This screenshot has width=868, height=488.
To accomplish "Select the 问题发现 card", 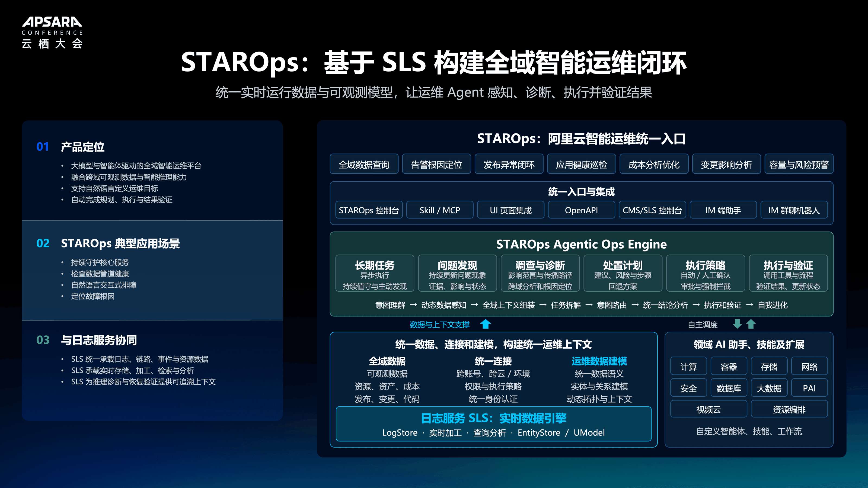I will pyautogui.click(x=457, y=274).
